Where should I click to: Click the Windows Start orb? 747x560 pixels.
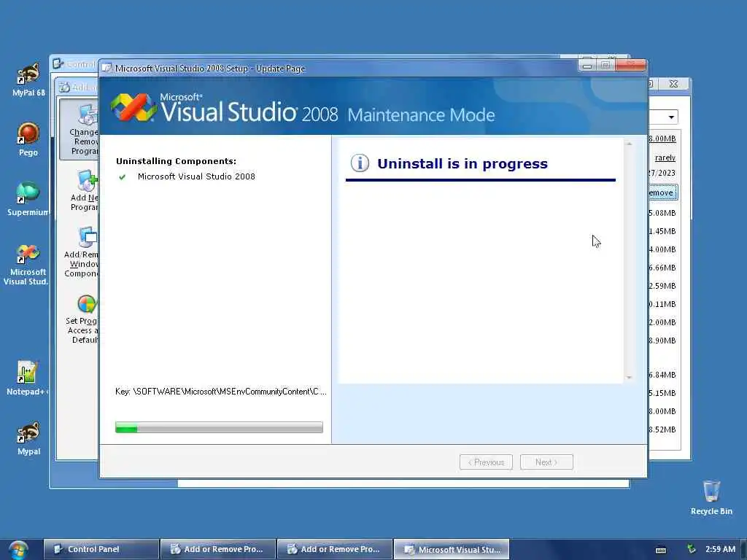pyautogui.click(x=18, y=550)
